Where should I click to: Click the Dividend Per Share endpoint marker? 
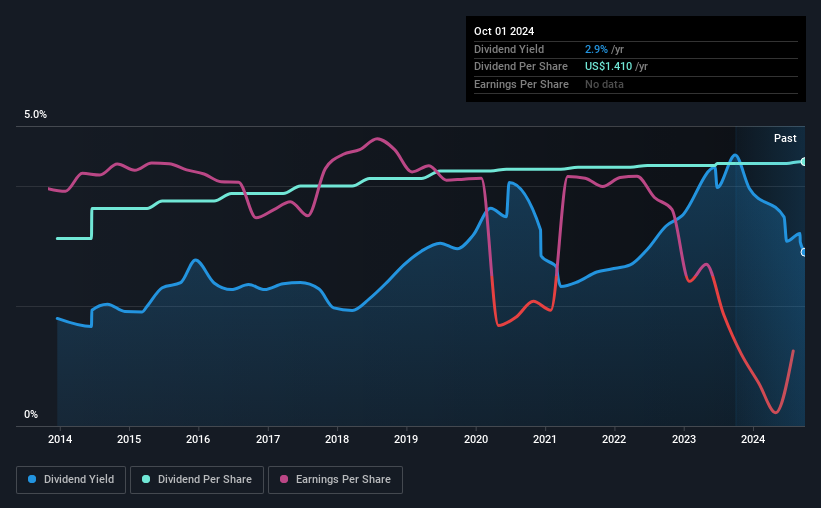click(x=804, y=162)
